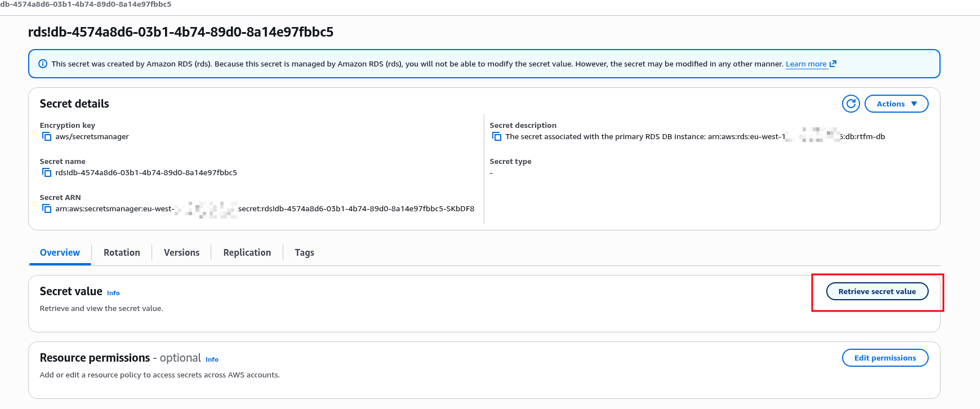Click the Edit permissions button
The height and width of the screenshot is (409, 980).
[885, 358]
